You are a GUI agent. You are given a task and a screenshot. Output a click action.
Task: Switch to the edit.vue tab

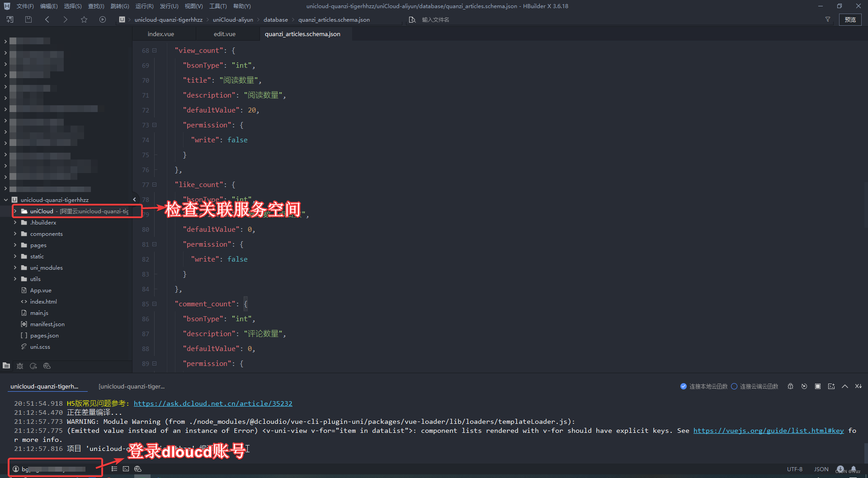(x=225, y=34)
